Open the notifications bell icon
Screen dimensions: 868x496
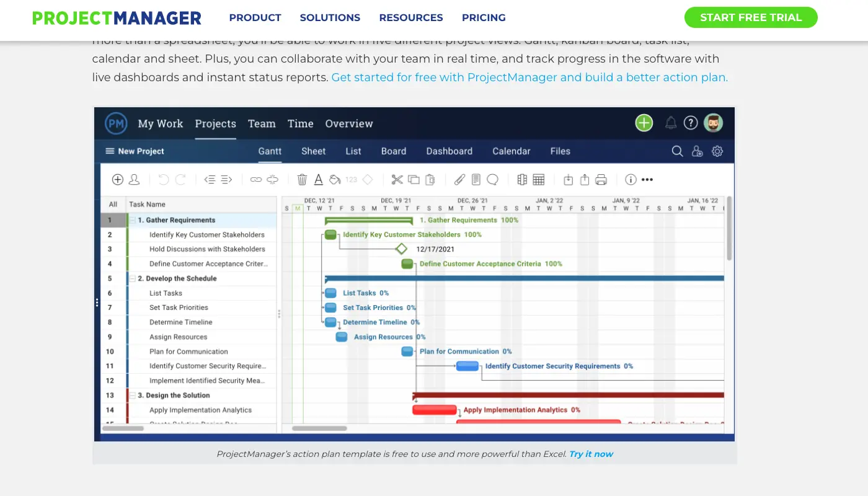click(671, 123)
